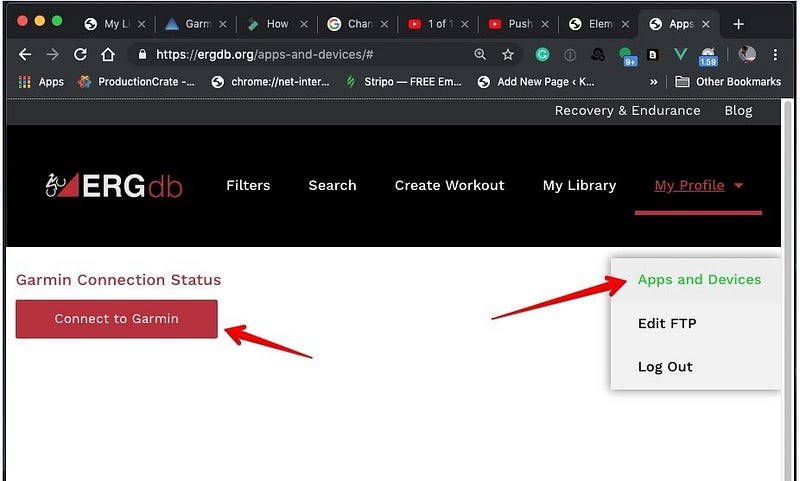Open the browser home icon
The height and width of the screenshot is (481, 800).
[x=108, y=55]
